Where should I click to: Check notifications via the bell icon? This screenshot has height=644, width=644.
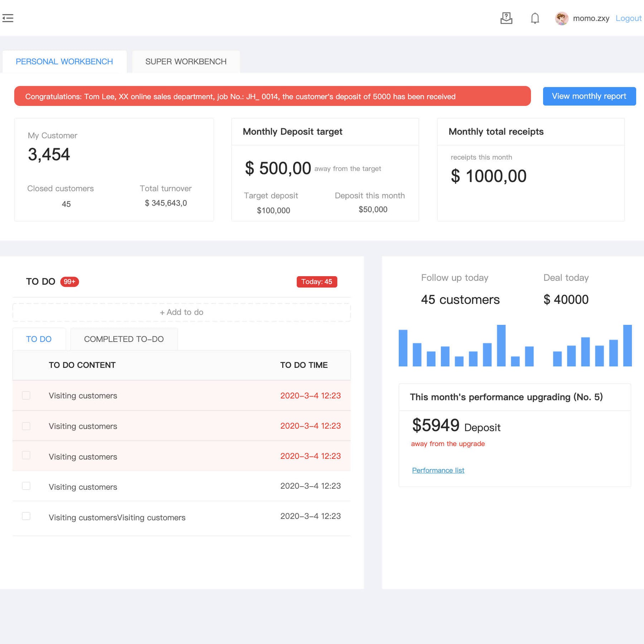pos(535,18)
